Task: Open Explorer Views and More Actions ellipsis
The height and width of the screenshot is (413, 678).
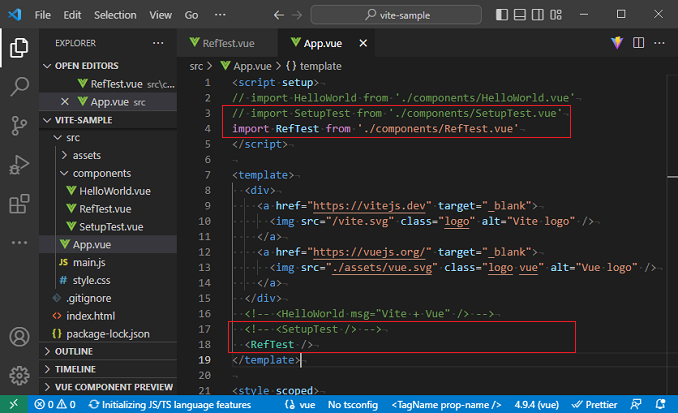Action: coord(158,43)
